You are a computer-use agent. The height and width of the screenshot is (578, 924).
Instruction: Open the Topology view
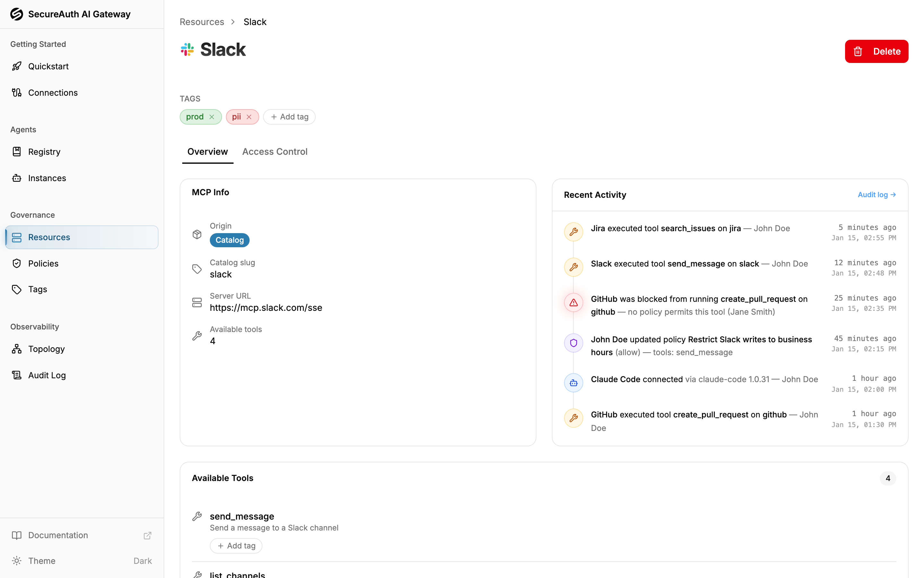[x=82, y=349]
